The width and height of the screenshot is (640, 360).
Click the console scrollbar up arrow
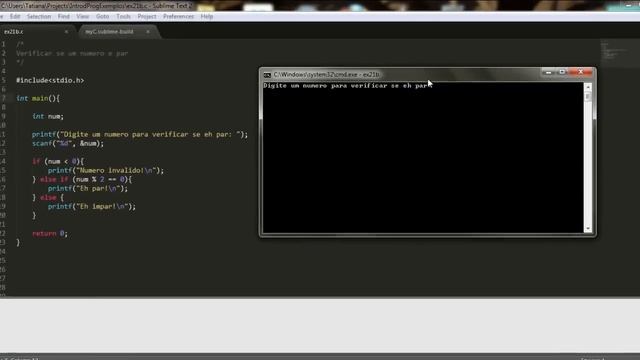pos(588,87)
